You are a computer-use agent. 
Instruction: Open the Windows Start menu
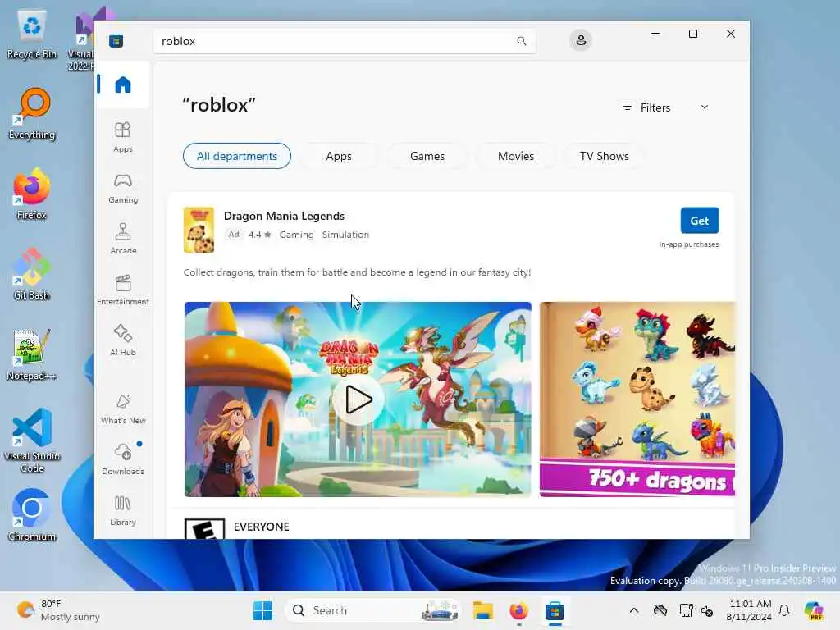[x=262, y=610]
